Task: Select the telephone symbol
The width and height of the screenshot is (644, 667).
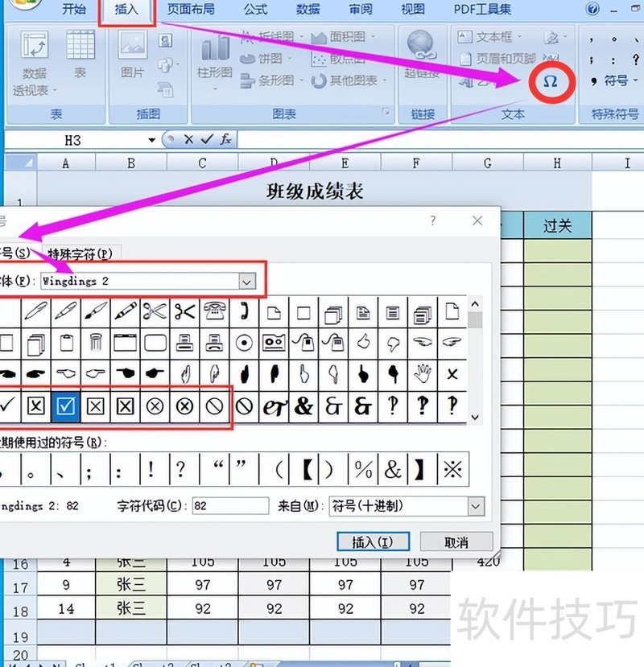Action: pos(214,312)
